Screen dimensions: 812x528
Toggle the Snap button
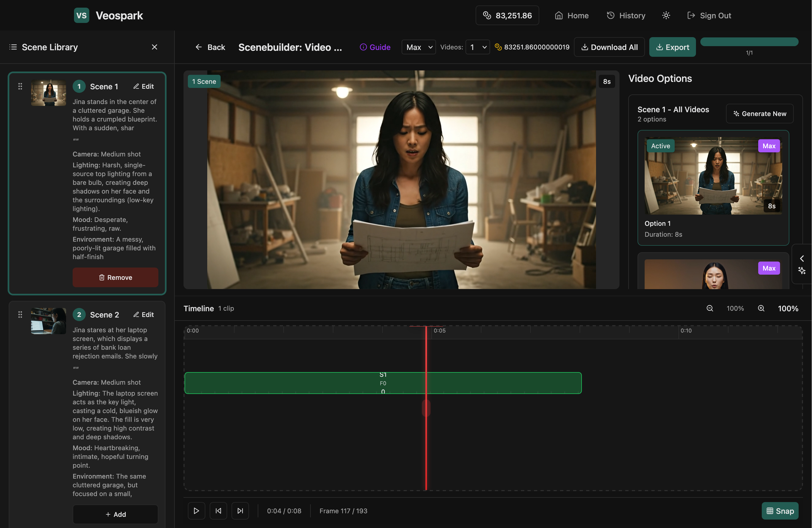click(x=780, y=511)
